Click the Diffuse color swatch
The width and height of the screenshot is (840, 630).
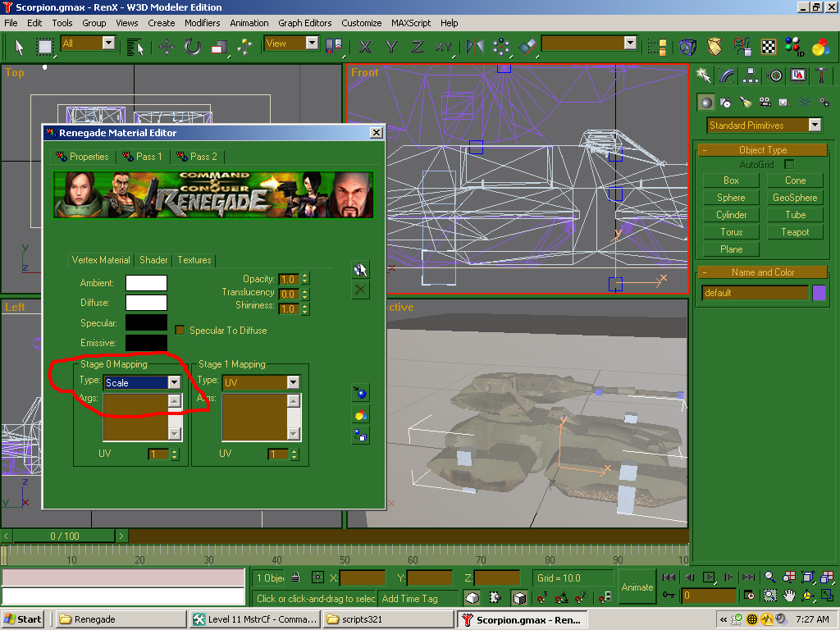(x=146, y=303)
